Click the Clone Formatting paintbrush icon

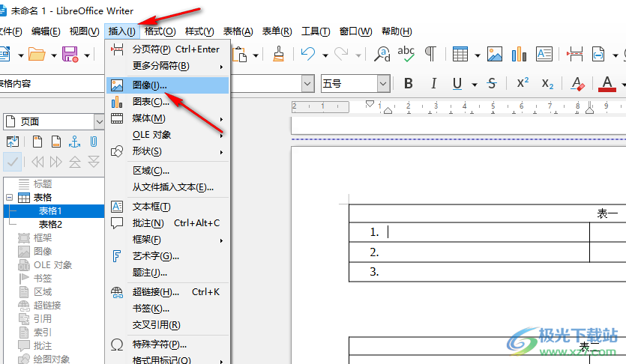click(x=278, y=54)
